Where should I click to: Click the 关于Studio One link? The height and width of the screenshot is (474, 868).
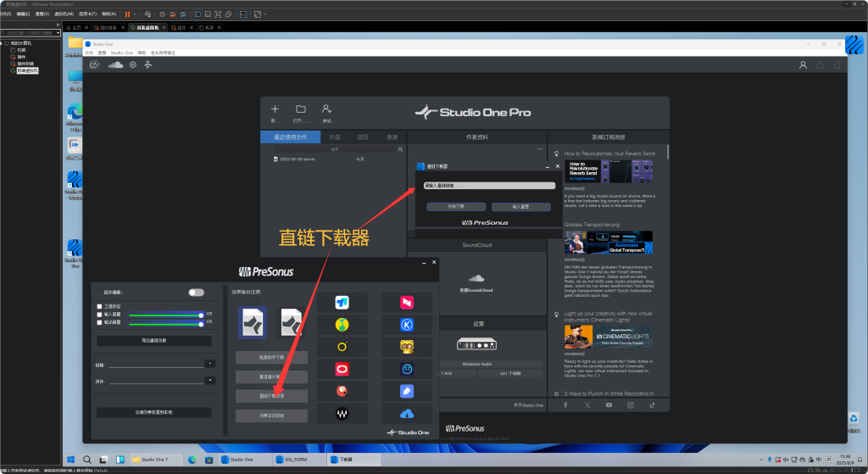[528, 405]
